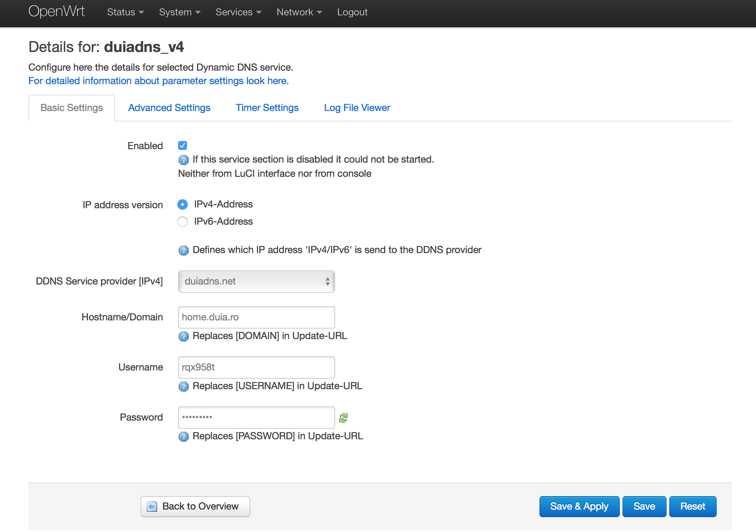This screenshot has height=532, width=756.
Task: Switch to the Timer Settings tab
Action: coord(267,108)
